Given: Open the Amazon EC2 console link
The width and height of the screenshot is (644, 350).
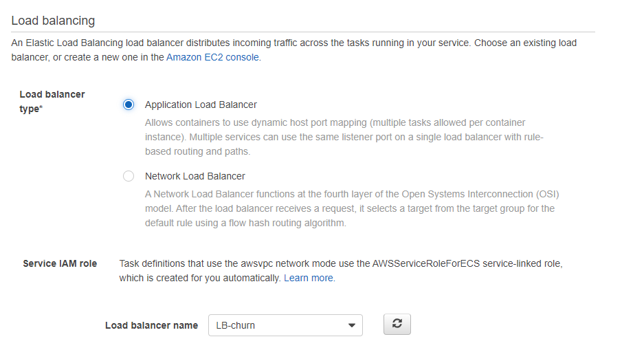Looking at the screenshot, I should (212, 57).
